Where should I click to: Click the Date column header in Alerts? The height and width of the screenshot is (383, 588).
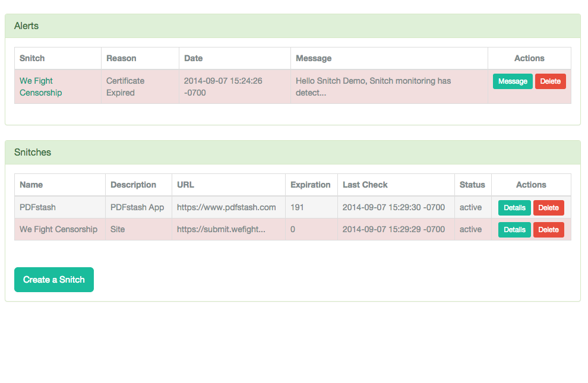(193, 58)
